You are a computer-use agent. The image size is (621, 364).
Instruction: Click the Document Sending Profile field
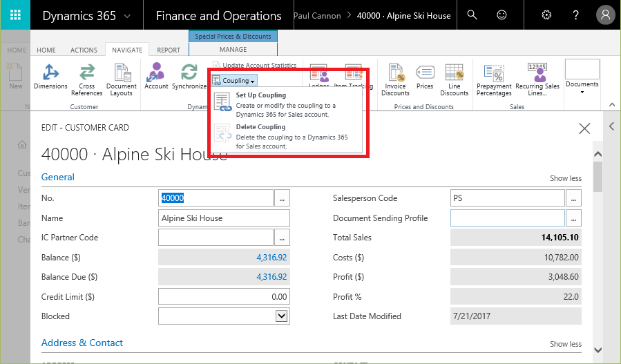507,218
